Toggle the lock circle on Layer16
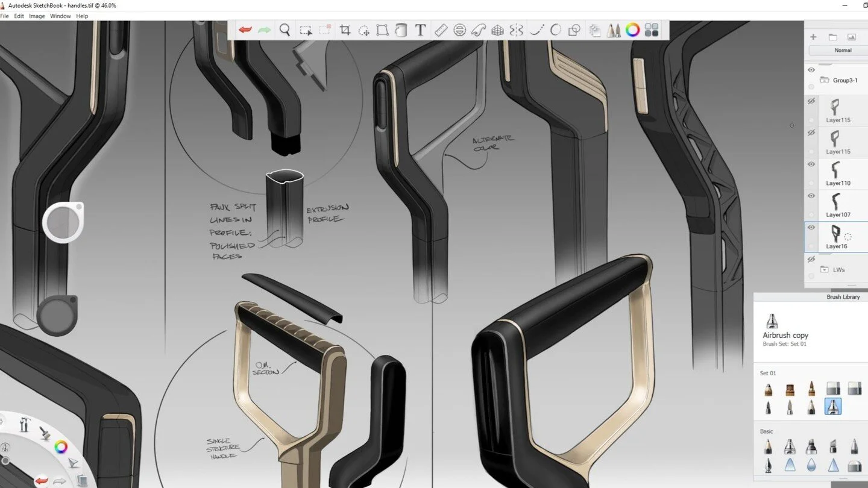Viewport: 868px width, 488px height. [x=811, y=246]
